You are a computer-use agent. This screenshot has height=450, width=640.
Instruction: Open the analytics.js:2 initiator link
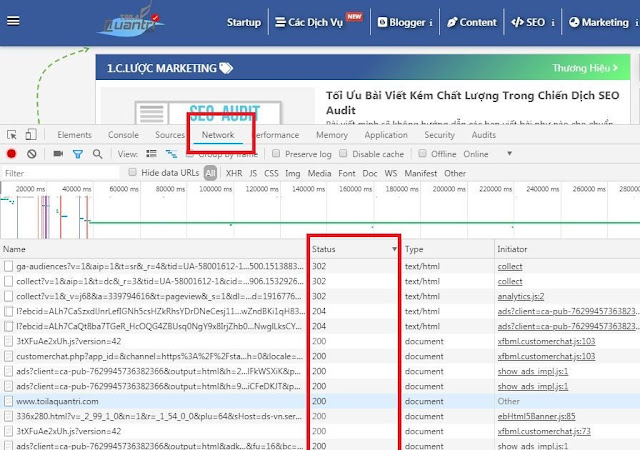[521, 296]
